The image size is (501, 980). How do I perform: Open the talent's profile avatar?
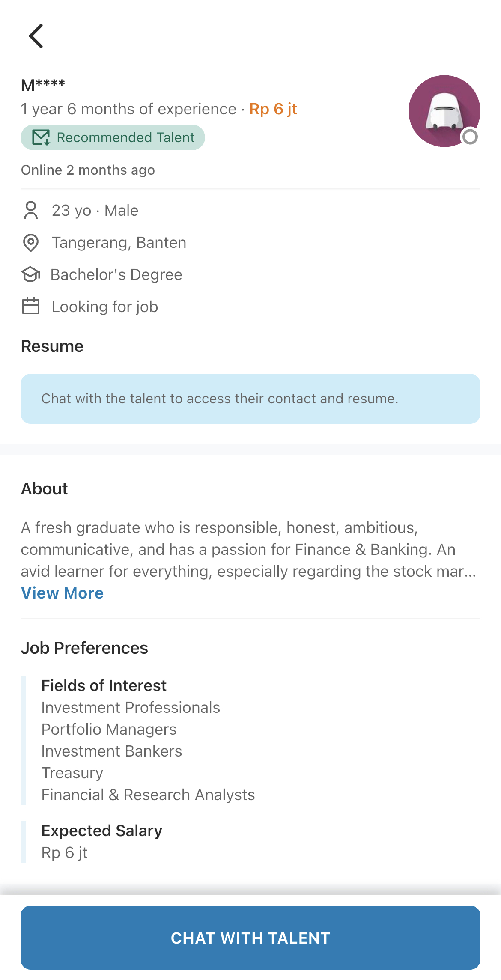pyautogui.click(x=444, y=111)
